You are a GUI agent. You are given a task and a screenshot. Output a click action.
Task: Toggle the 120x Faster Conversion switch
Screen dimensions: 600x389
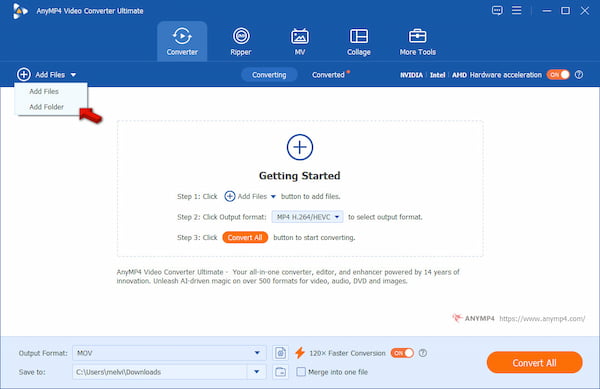pyautogui.click(x=402, y=353)
